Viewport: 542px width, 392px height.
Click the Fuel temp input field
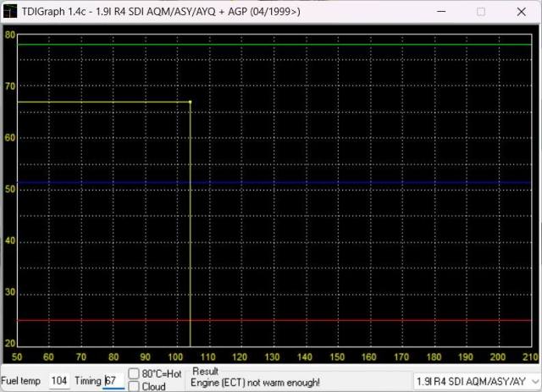(x=59, y=381)
